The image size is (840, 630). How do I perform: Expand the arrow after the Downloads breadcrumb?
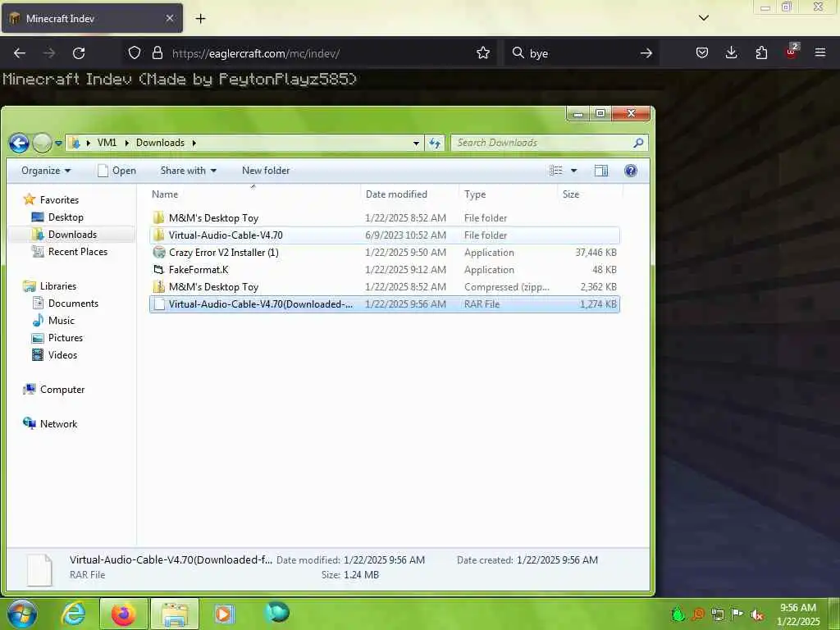click(194, 143)
